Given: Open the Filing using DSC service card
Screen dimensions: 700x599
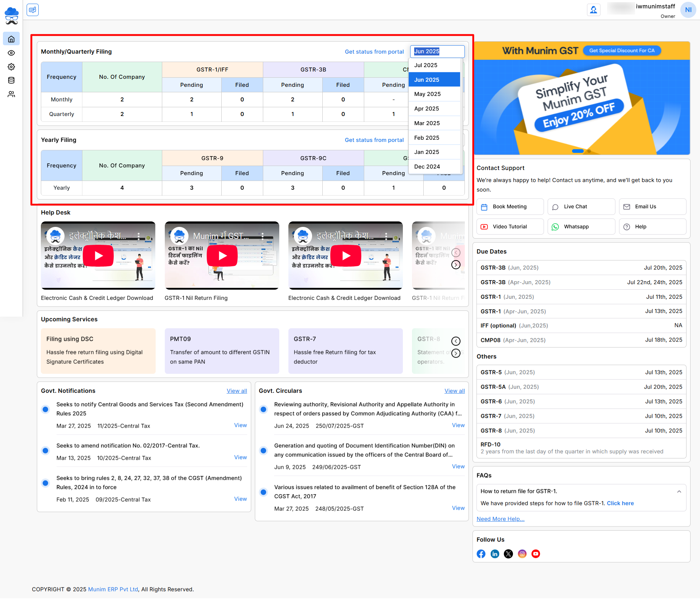Looking at the screenshot, I should point(98,351).
